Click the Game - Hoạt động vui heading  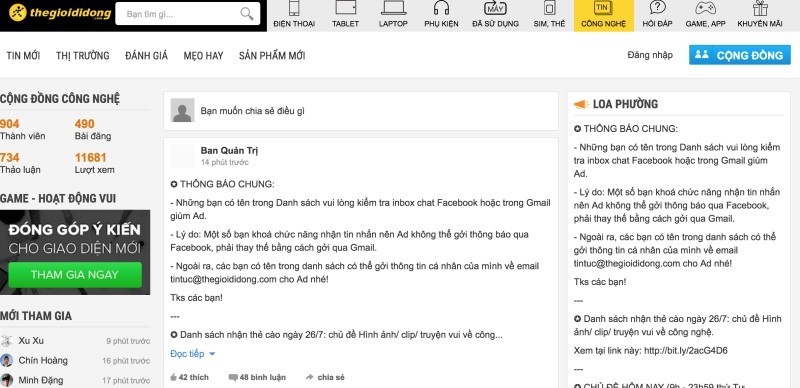coord(58,198)
